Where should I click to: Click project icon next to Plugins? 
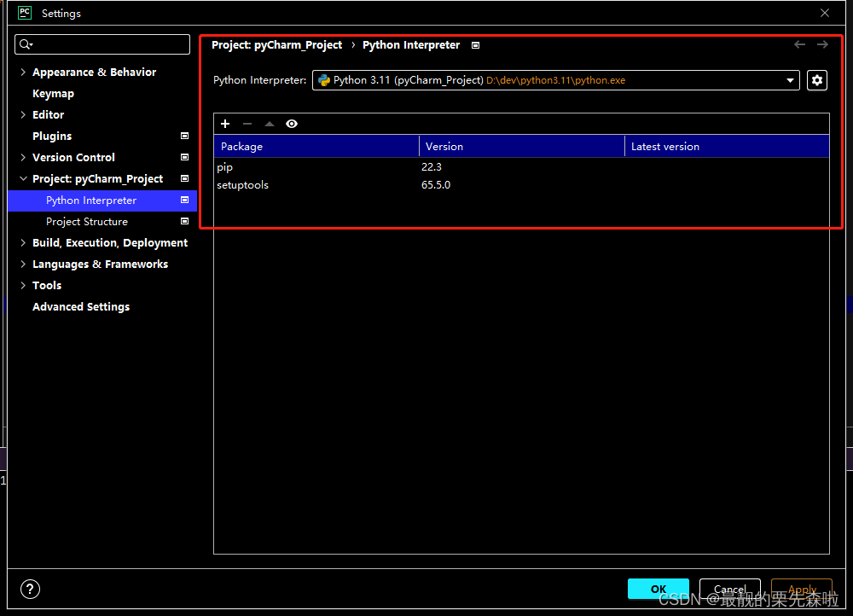tap(184, 136)
